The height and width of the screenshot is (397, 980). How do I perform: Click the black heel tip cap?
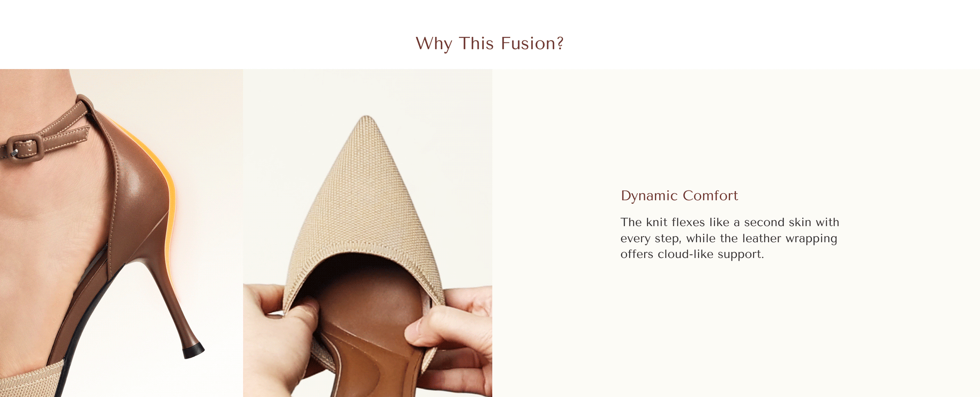(x=193, y=351)
